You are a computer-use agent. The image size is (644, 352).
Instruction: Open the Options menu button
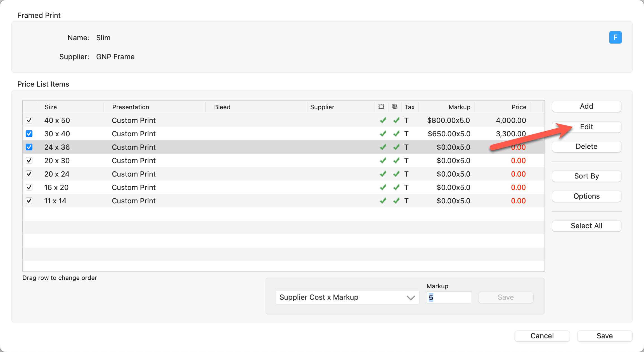[x=586, y=196]
